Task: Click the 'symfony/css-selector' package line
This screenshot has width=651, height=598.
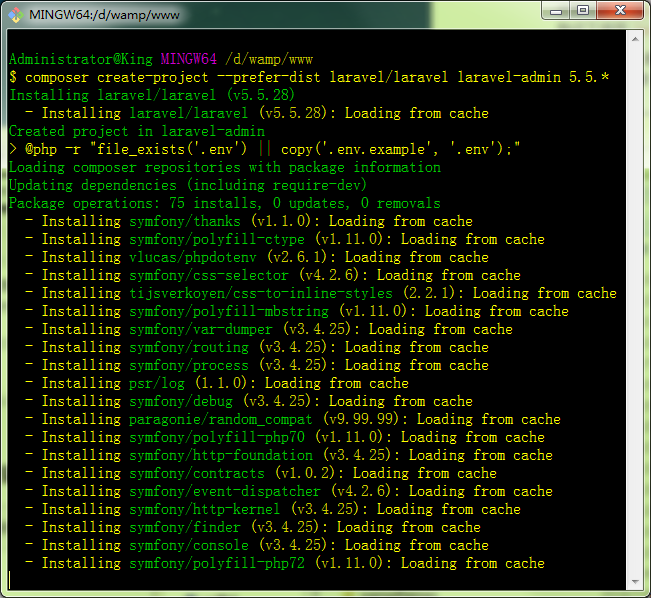Action: click(x=273, y=275)
